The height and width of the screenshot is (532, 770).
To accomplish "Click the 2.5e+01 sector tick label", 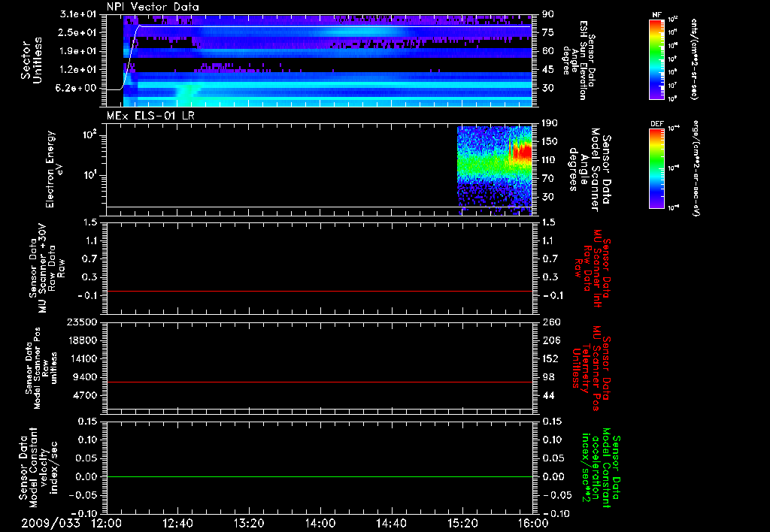I will coord(79,32).
